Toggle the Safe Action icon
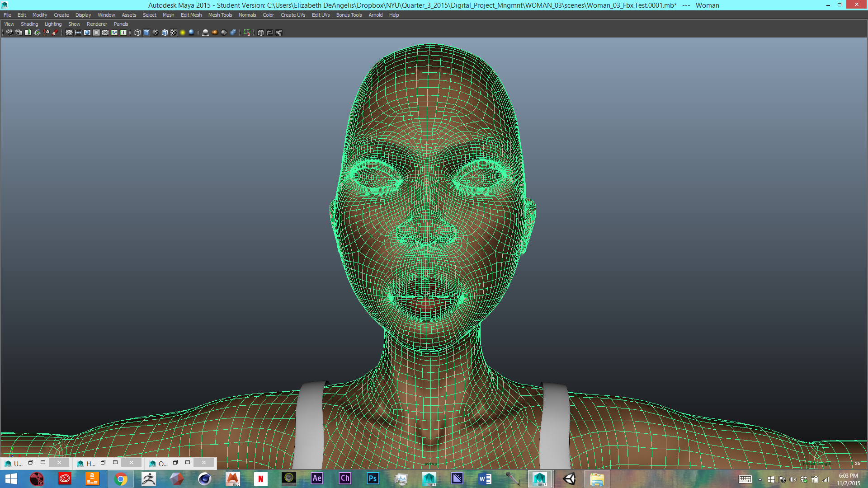The height and width of the screenshot is (488, 868). coord(114,33)
